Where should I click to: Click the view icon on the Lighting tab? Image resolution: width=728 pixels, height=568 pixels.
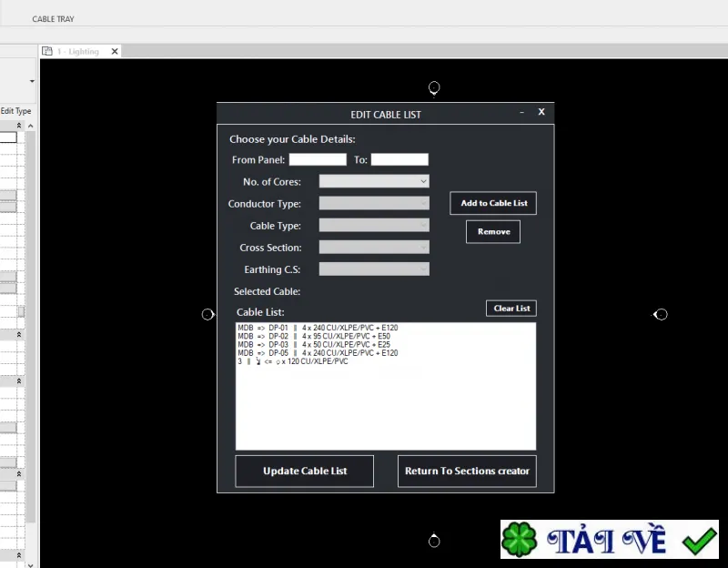pos(47,51)
